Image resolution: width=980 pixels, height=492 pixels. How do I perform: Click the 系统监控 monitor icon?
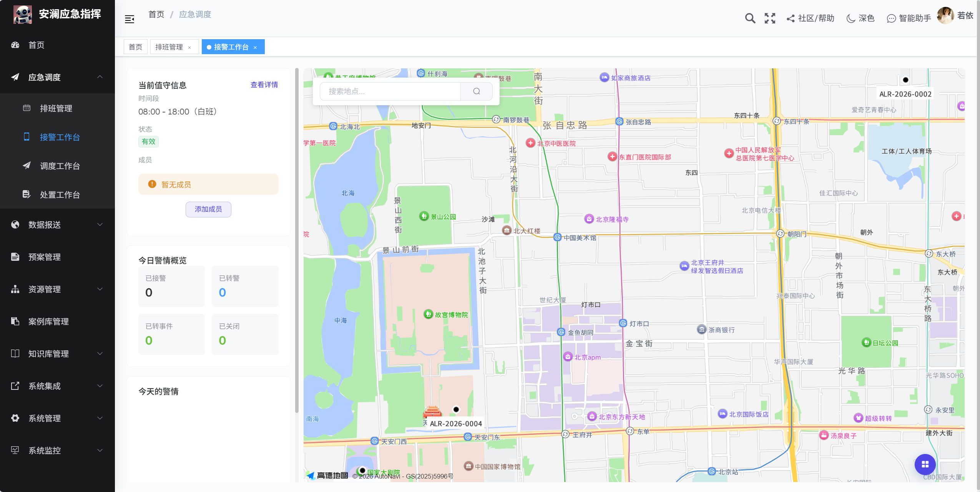[x=15, y=450]
